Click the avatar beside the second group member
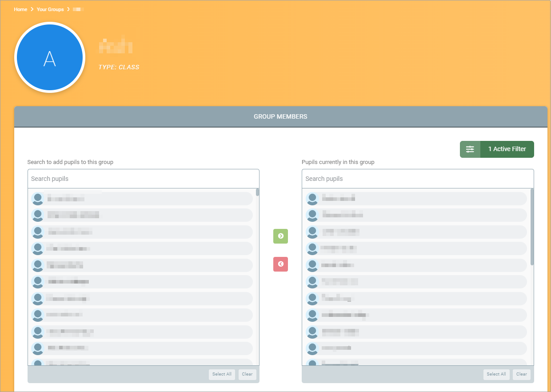The height and width of the screenshot is (392, 551). click(312, 215)
